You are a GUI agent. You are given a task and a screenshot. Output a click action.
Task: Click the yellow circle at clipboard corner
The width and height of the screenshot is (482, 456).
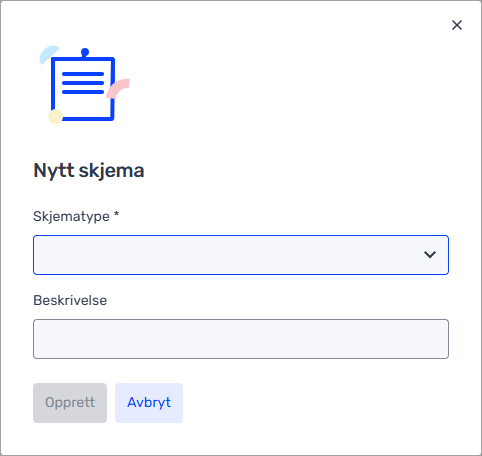55,116
